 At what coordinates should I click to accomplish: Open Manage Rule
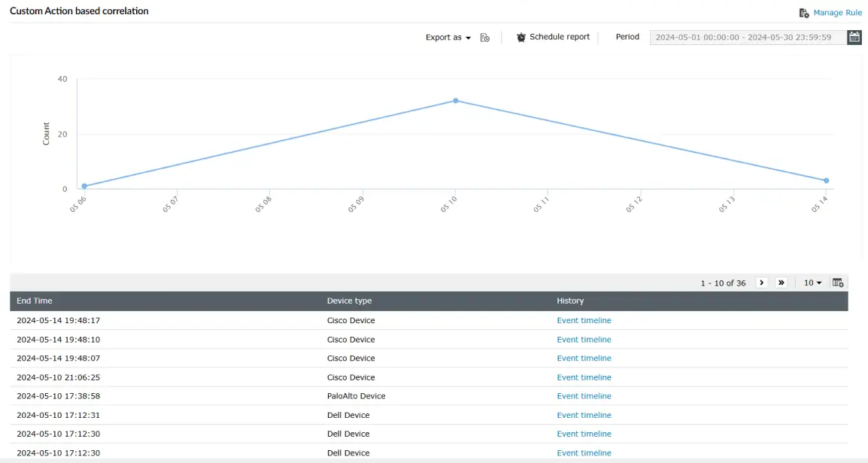[x=836, y=12]
